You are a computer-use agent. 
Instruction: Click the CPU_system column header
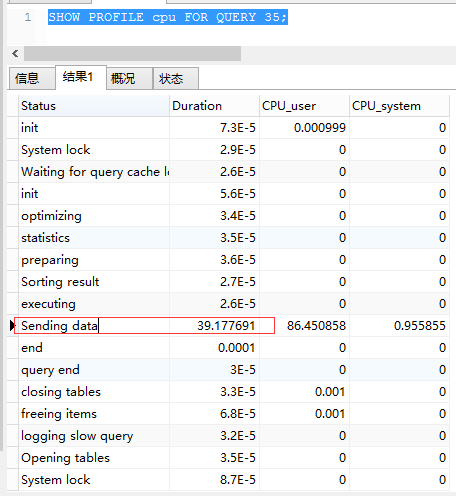pyautogui.click(x=400, y=106)
